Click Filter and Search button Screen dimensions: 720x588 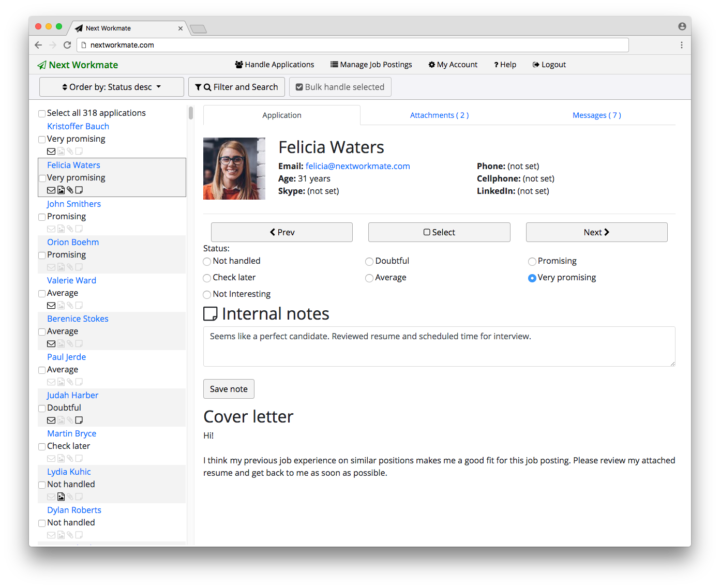(x=236, y=87)
